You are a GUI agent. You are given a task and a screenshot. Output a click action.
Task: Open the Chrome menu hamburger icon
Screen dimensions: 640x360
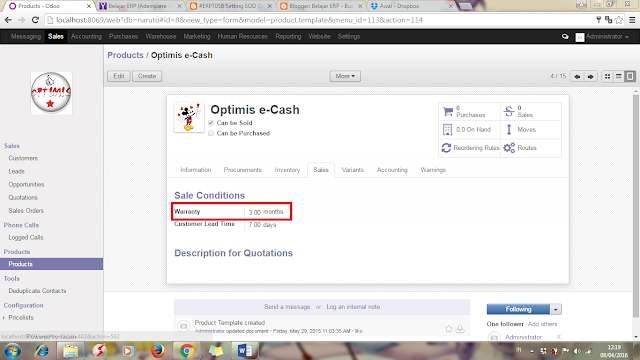(x=632, y=20)
